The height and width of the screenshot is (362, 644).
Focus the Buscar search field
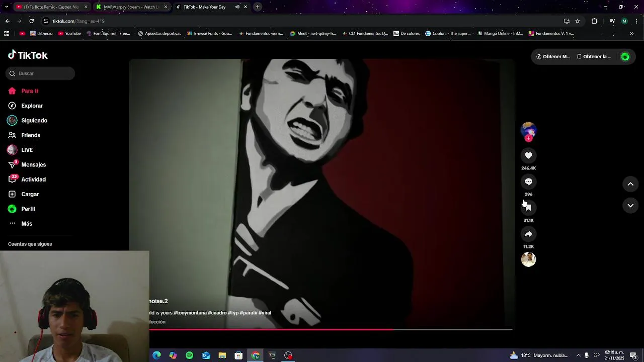coord(41,73)
